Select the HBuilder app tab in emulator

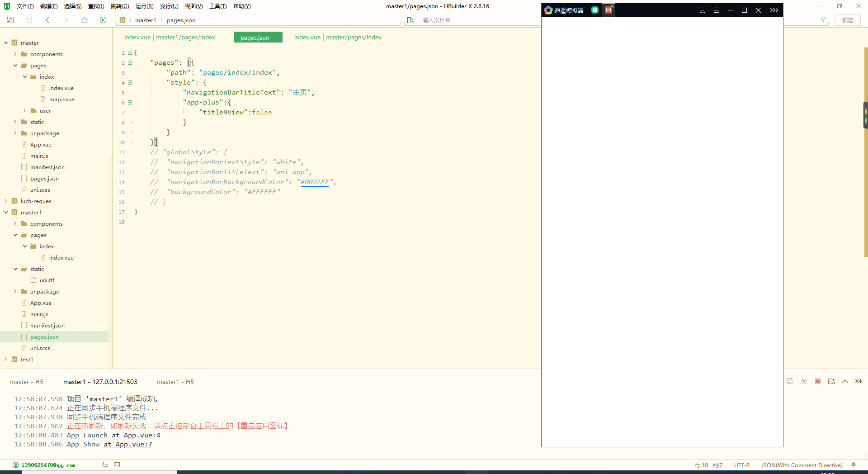[609, 10]
